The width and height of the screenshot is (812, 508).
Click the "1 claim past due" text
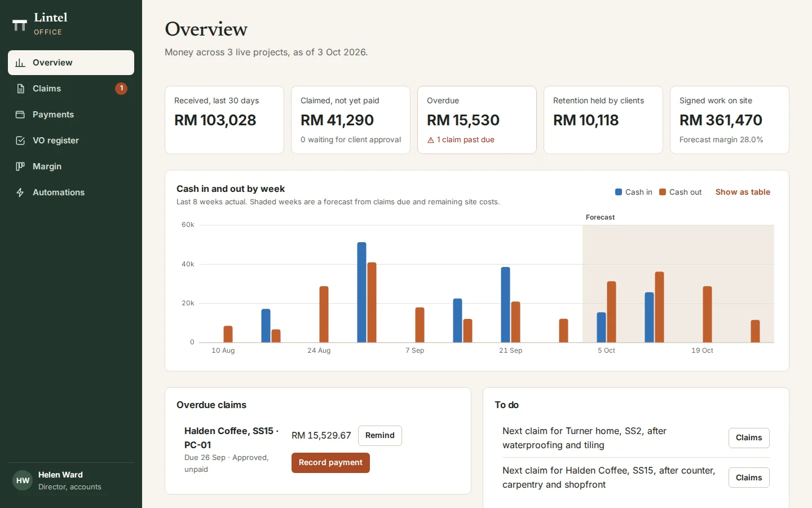(x=465, y=140)
